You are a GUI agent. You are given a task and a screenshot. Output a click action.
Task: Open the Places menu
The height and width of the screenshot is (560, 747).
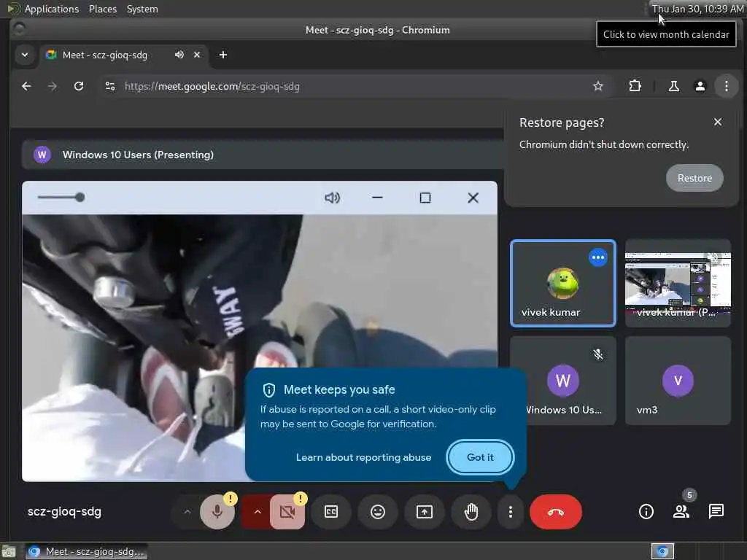102,9
